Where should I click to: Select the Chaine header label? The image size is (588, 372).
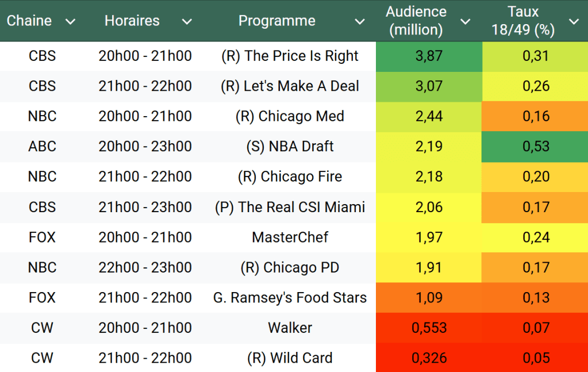[29, 21]
